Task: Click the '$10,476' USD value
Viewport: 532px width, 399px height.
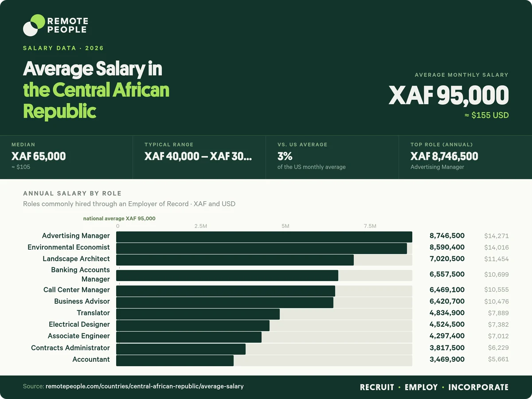Action: click(x=497, y=301)
